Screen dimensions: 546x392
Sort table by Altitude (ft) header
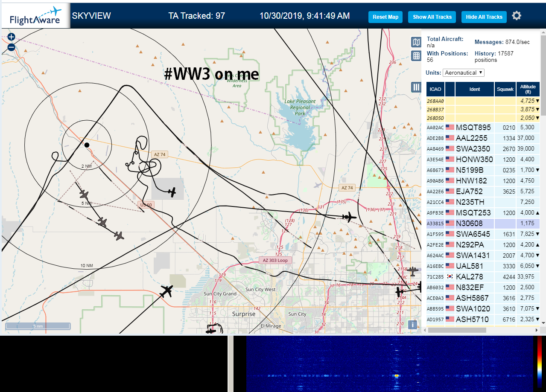528,89
